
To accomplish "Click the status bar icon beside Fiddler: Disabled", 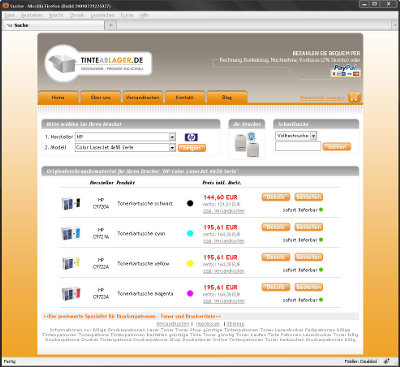I will 386,361.
